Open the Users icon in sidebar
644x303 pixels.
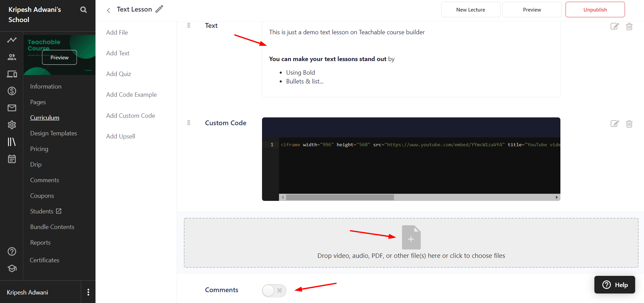[12, 57]
